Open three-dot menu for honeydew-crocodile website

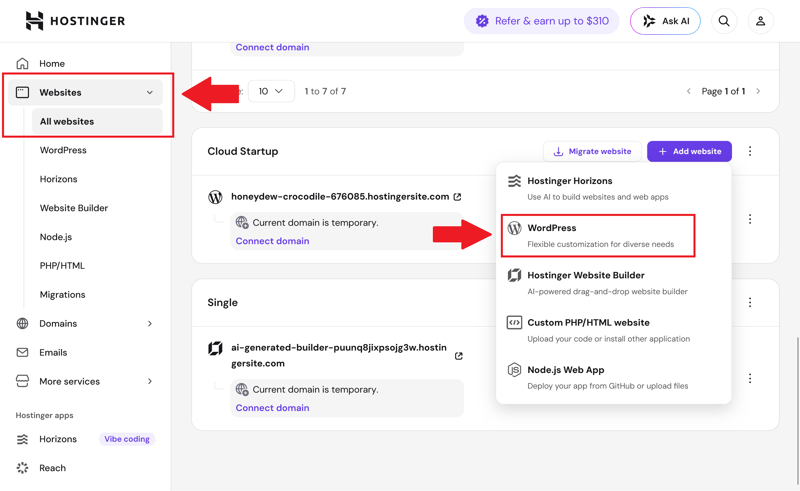tap(750, 219)
